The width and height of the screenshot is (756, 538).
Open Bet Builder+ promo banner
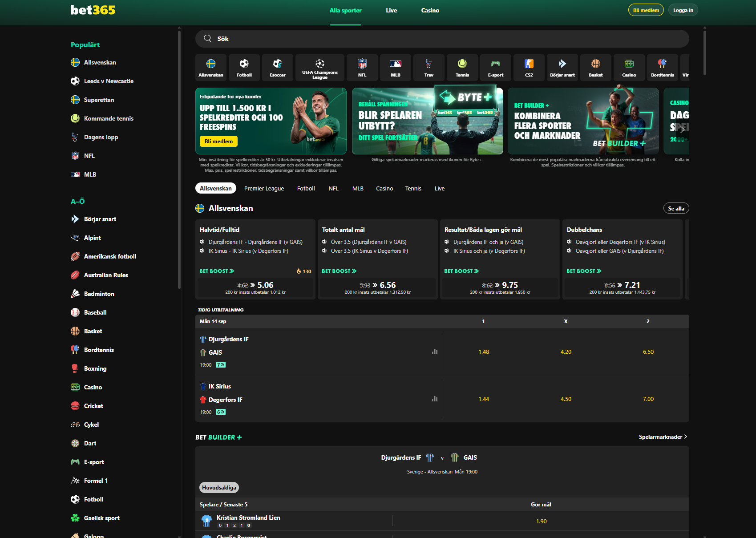point(583,121)
